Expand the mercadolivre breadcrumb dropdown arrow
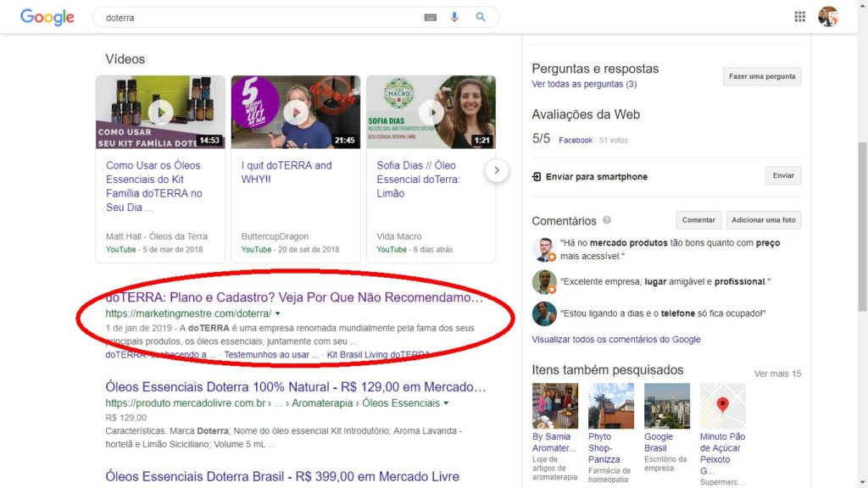 click(446, 403)
